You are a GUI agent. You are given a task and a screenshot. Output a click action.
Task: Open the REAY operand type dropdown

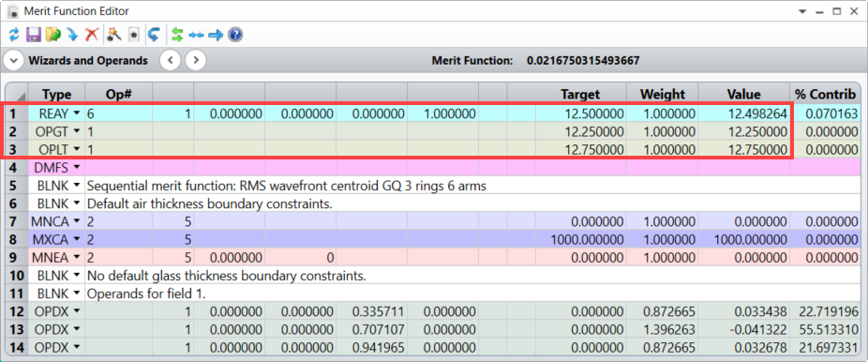pyautogui.click(x=76, y=113)
